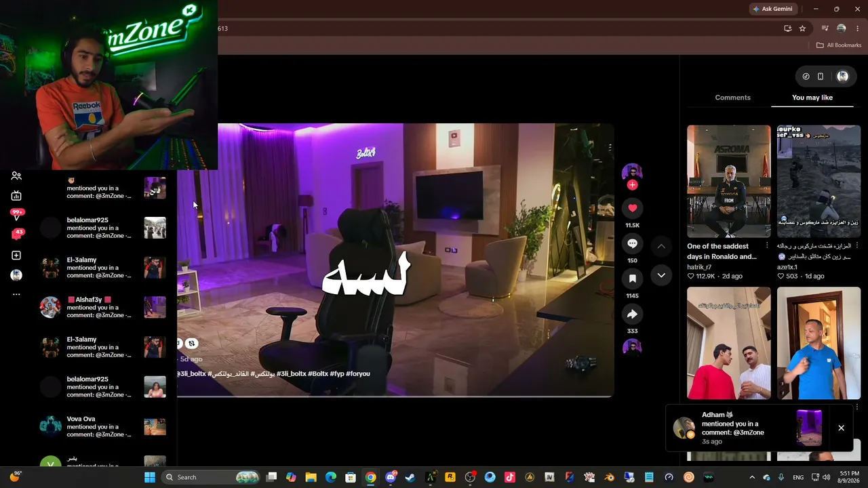Viewport: 868px width, 488px height.
Task: Like the video with the heart icon
Action: (632, 208)
